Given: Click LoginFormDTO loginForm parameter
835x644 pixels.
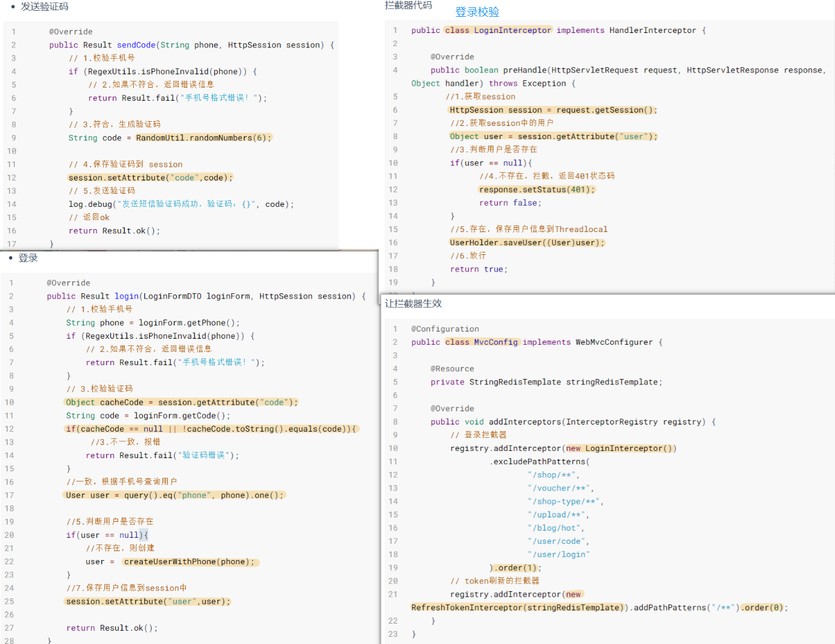Looking at the screenshot, I should click(197, 296).
